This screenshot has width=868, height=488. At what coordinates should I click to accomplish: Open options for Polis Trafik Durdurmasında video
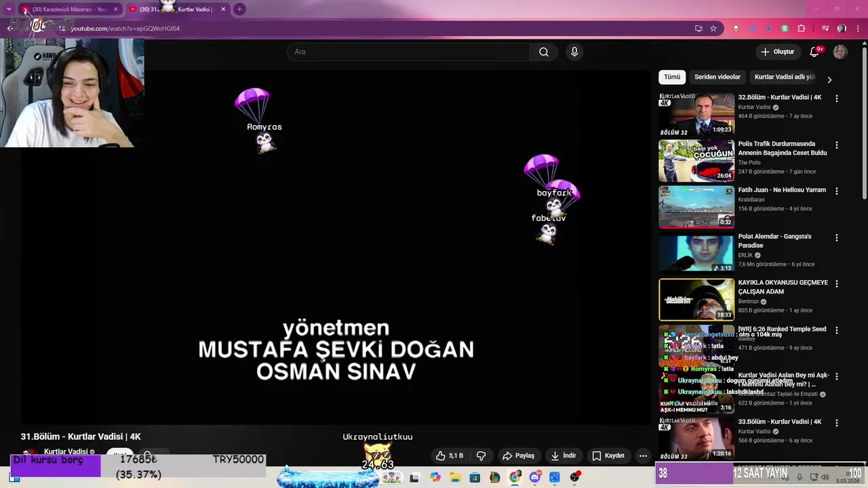[x=837, y=145]
